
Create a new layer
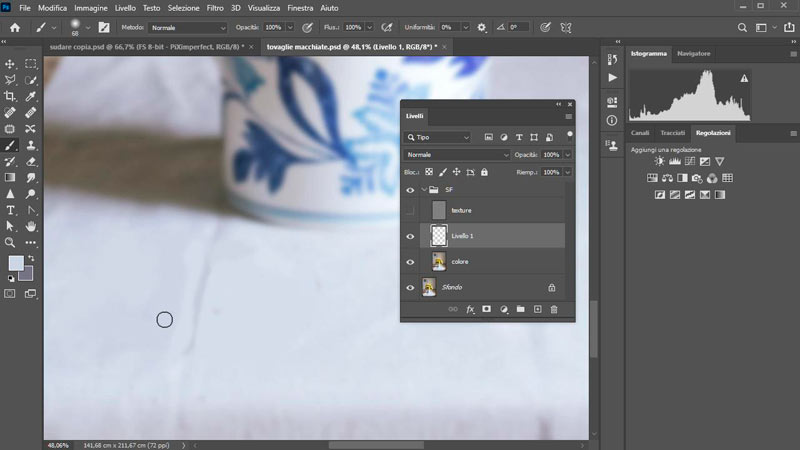[537, 309]
